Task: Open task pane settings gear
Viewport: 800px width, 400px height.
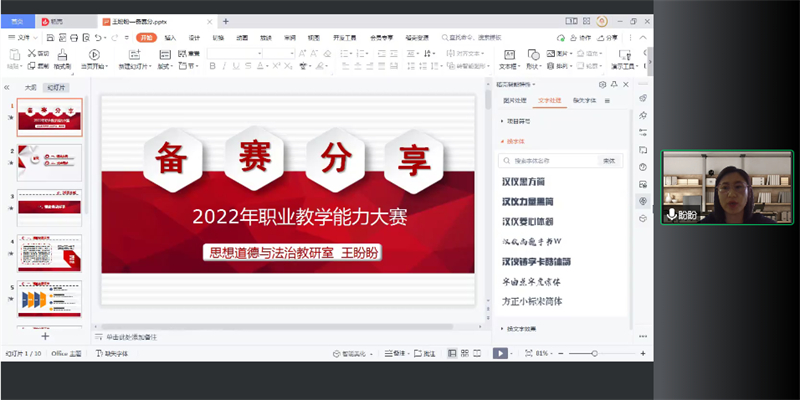Action: [x=602, y=86]
